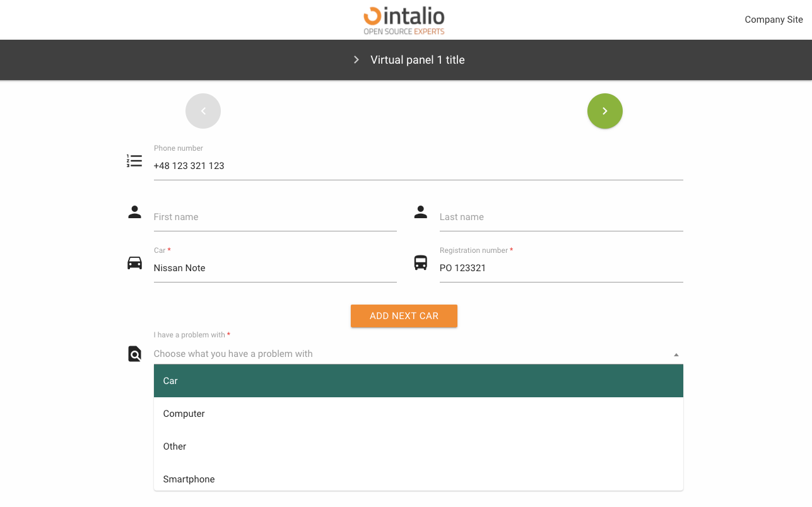The height and width of the screenshot is (507, 812).
Task: Pick Smartphone from the problem options
Action: [418, 479]
